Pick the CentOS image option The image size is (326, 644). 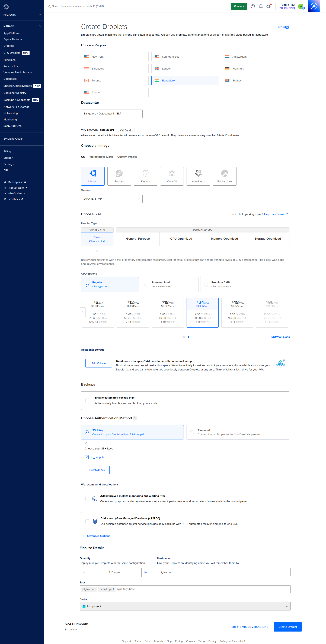pyautogui.click(x=172, y=176)
